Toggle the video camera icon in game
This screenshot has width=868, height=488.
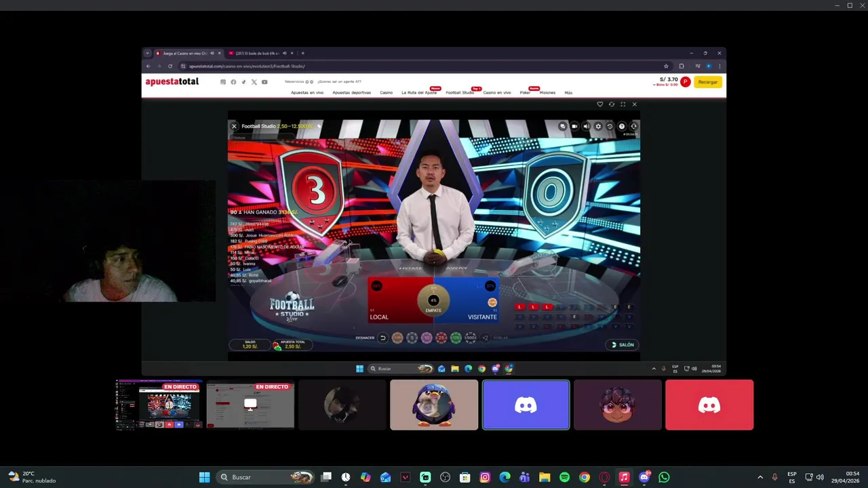[574, 126]
